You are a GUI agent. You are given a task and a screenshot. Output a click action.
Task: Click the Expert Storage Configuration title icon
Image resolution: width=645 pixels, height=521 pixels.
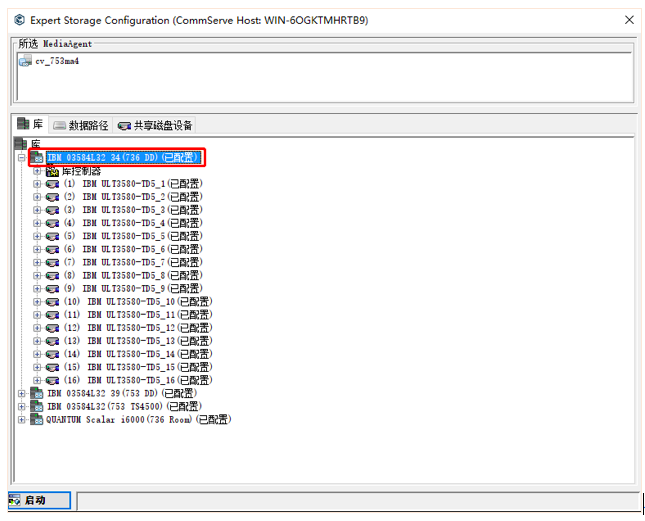click(19, 20)
